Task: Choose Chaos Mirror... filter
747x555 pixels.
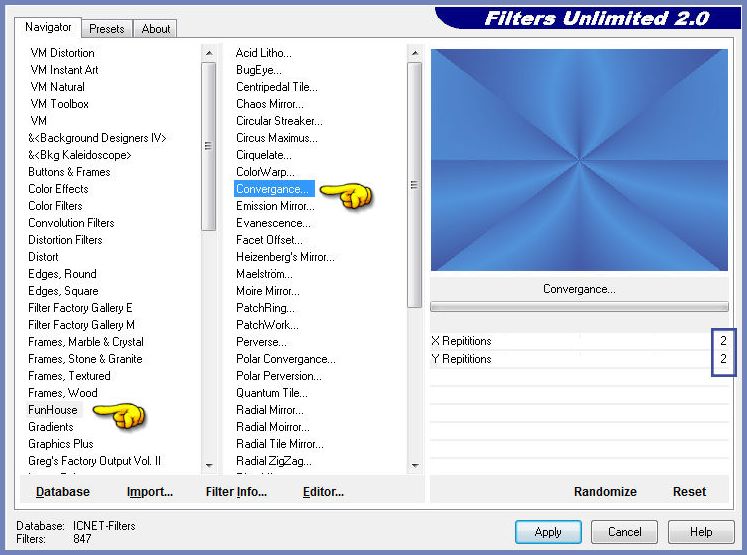Action: tap(270, 104)
